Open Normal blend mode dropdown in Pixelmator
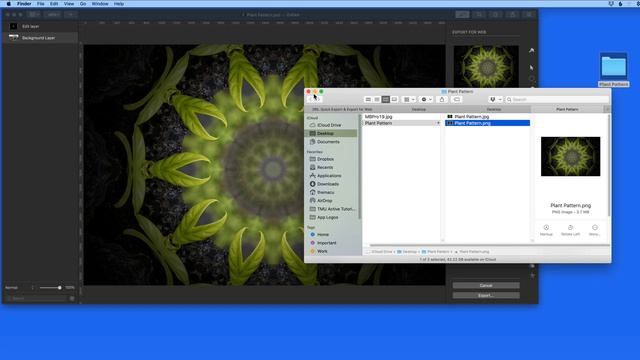The height and width of the screenshot is (360, 640). click(20, 288)
